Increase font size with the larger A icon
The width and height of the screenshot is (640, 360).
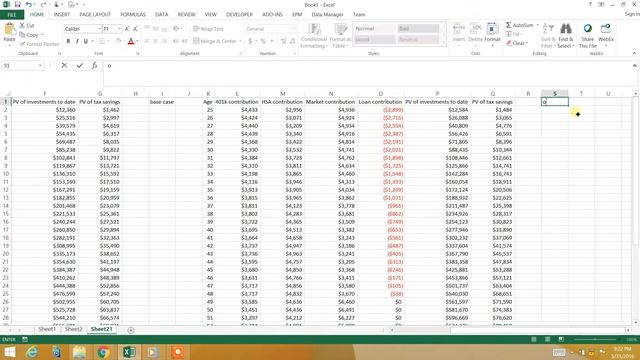pos(127,29)
